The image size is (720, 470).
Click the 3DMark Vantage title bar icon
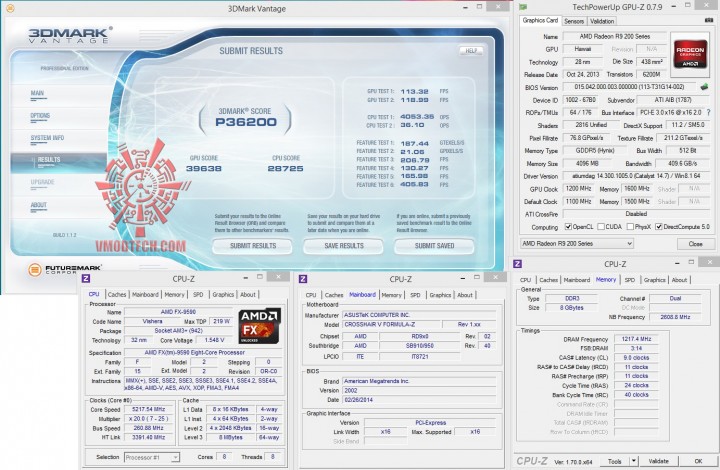(x=10, y=8)
